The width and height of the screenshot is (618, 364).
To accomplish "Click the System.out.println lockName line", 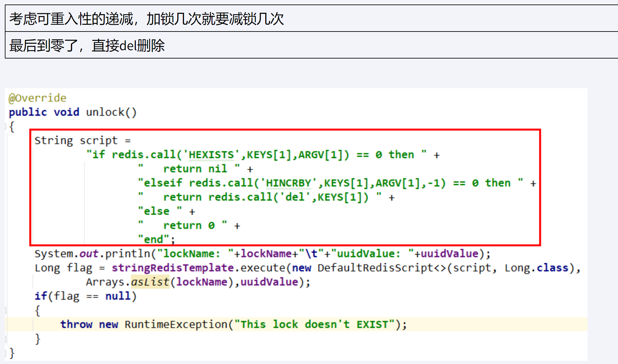I will (x=262, y=254).
